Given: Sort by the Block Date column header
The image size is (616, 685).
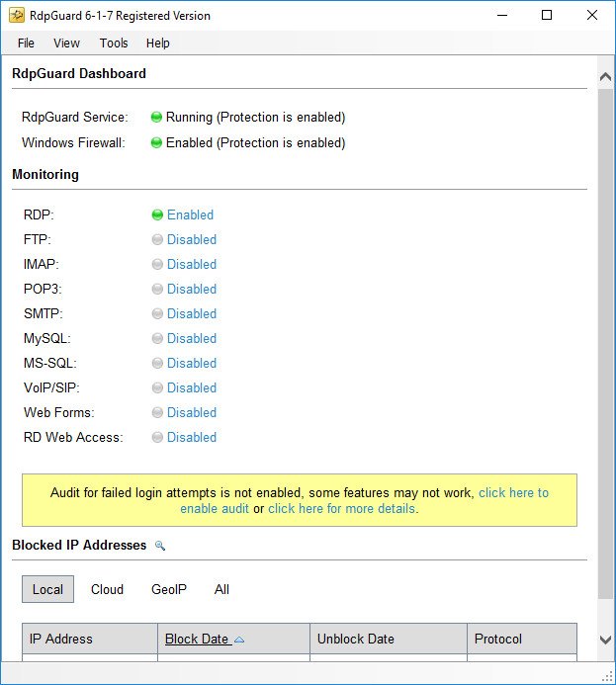Looking at the screenshot, I should [233, 640].
